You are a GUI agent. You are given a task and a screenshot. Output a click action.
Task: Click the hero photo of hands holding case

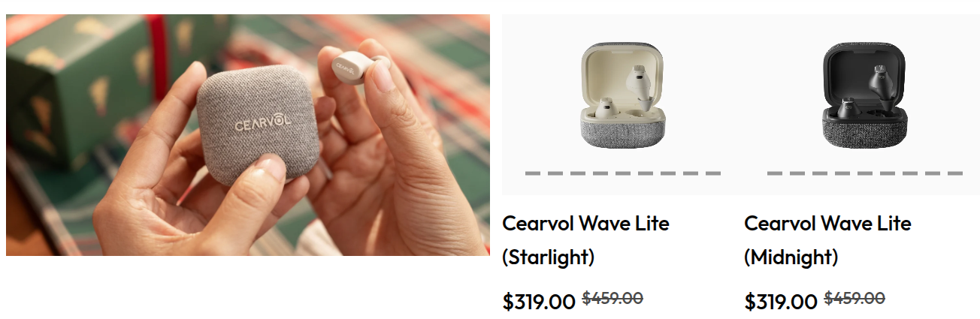248,135
